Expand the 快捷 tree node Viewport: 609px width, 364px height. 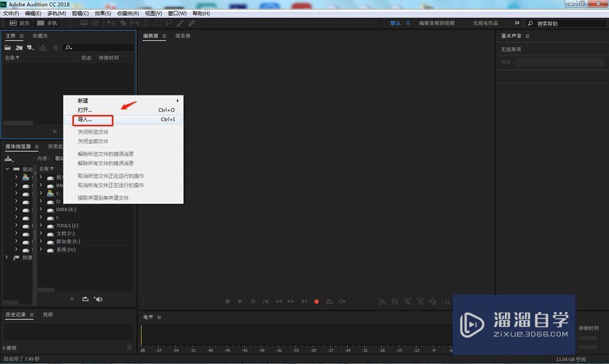pos(7,257)
